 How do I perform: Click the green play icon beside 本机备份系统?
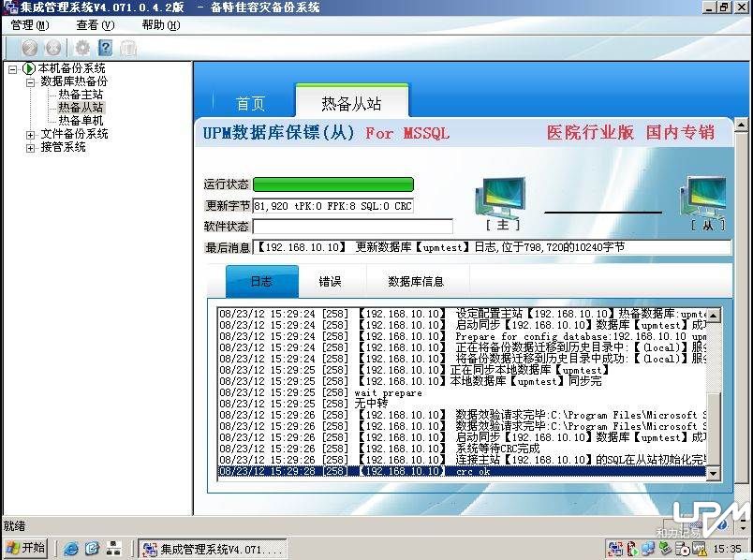(x=29, y=68)
